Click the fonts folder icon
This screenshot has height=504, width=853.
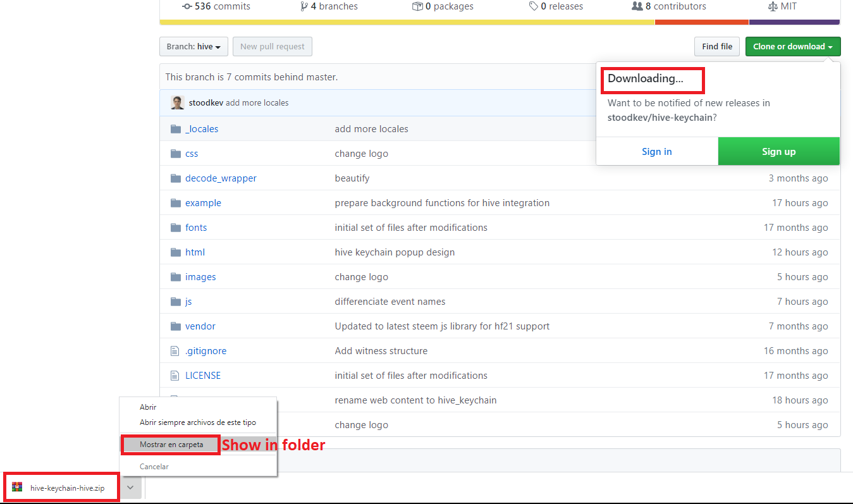(x=176, y=228)
